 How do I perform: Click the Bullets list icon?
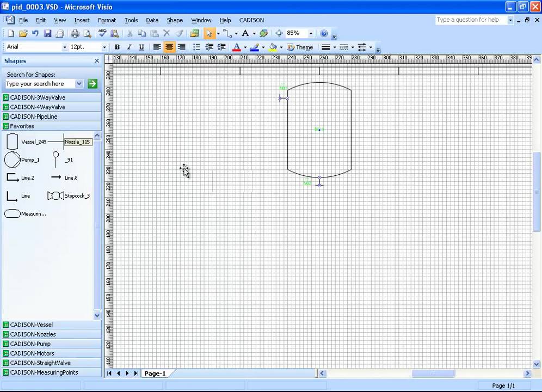196,47
